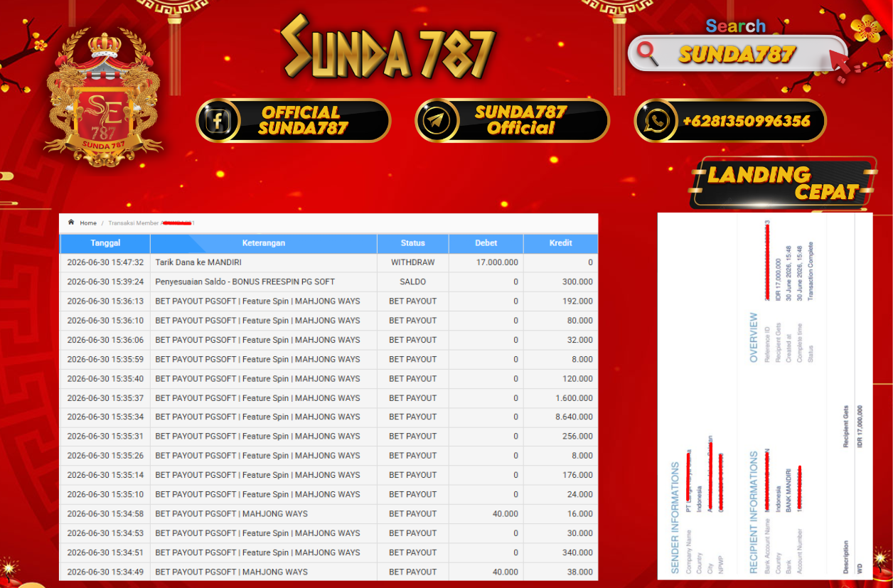
Task: Click the Search label above search bar
Action: [x=736, y=26]
